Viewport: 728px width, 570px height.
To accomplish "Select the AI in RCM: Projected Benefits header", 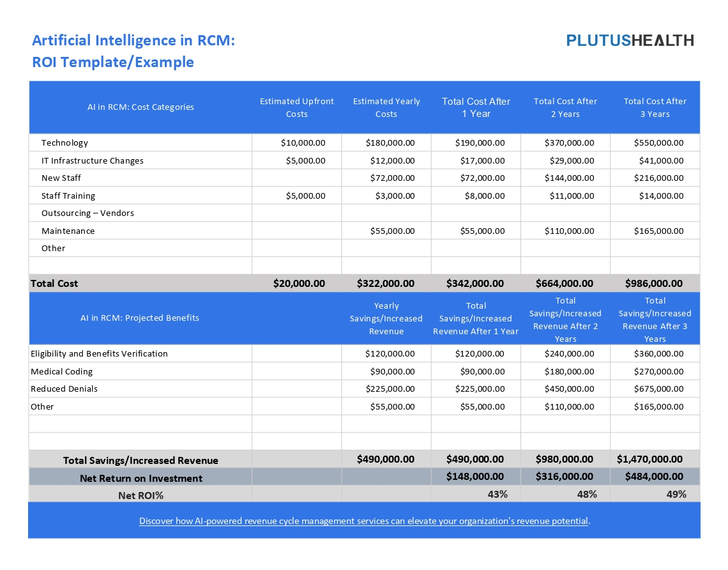I will (140, 318).
